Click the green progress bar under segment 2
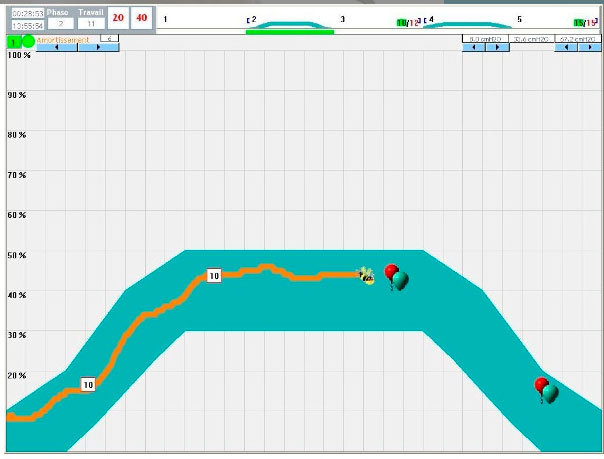 click(290, 31)
